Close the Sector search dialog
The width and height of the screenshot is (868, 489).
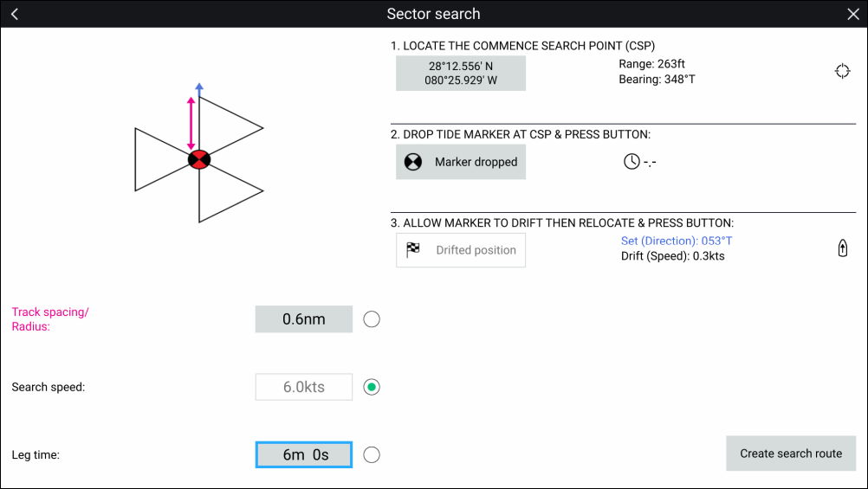point(852,14)
